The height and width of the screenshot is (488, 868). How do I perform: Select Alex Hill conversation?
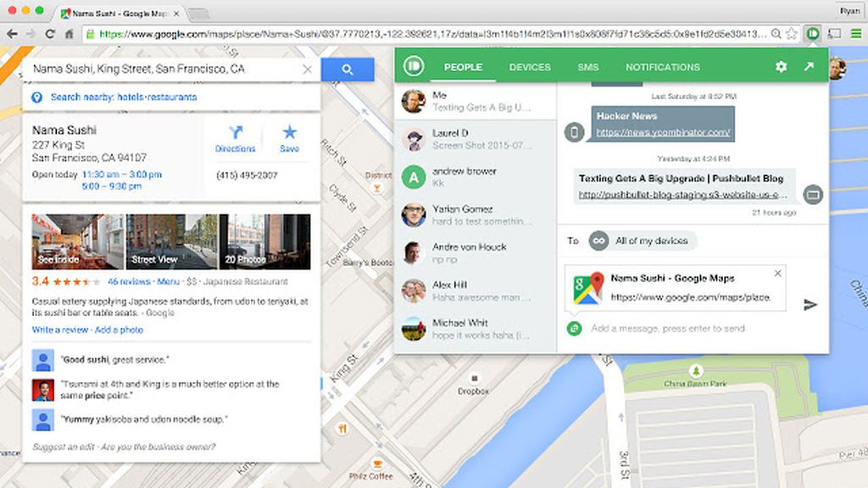pos(475,291)
